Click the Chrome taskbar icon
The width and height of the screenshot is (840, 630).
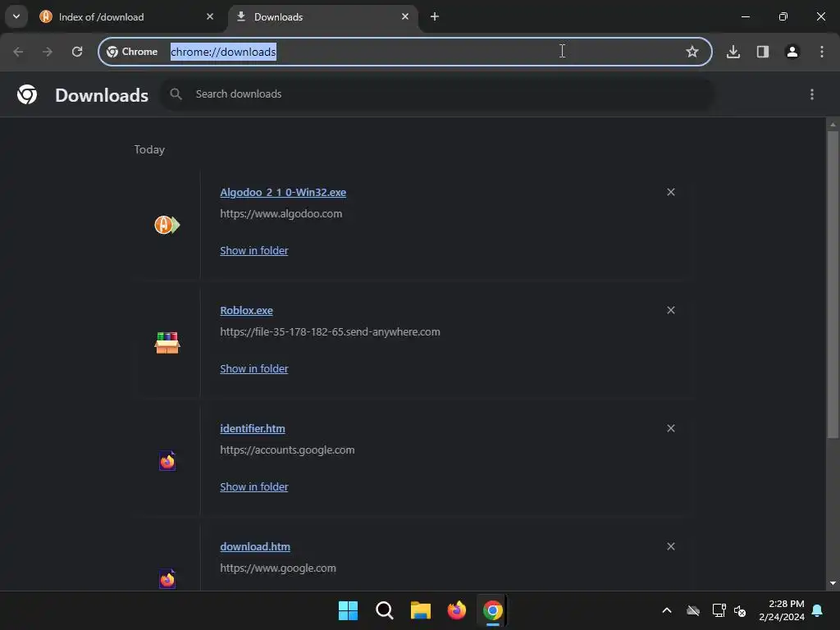click(x=492, y=610)
